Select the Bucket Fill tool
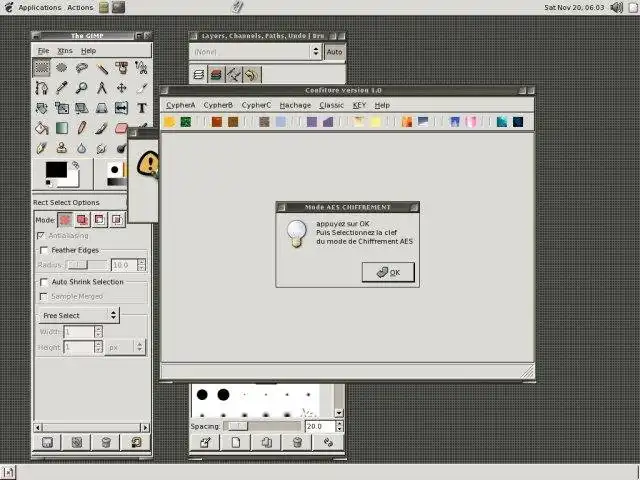Viewport: 640px width, 480px height. click(x=41, y=128)
